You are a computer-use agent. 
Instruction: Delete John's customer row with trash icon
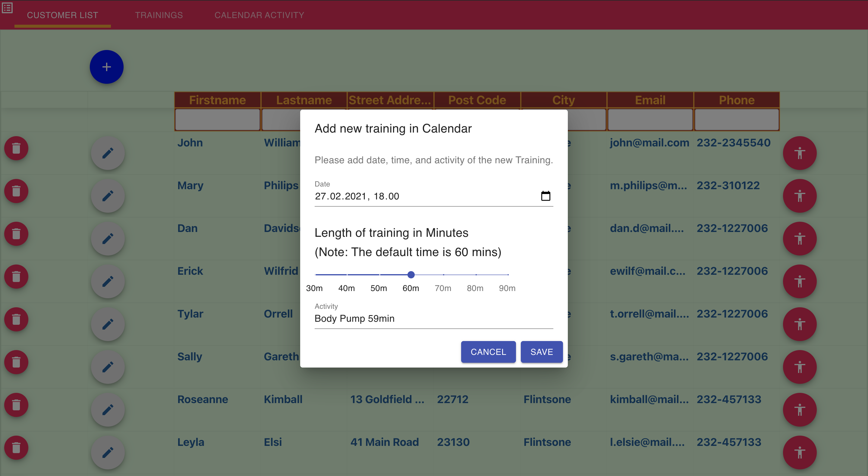click(x=16, y=148)
